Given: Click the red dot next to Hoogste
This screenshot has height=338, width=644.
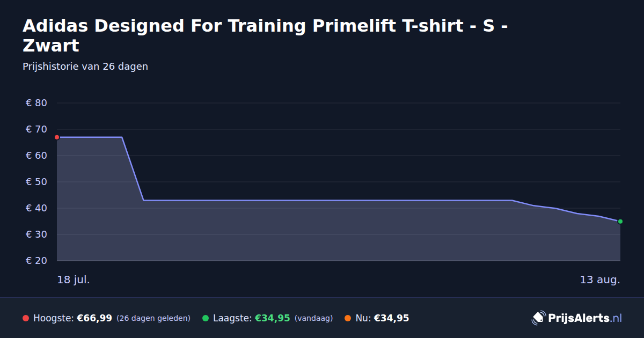Looking at the screenshot, I should 26,318.
